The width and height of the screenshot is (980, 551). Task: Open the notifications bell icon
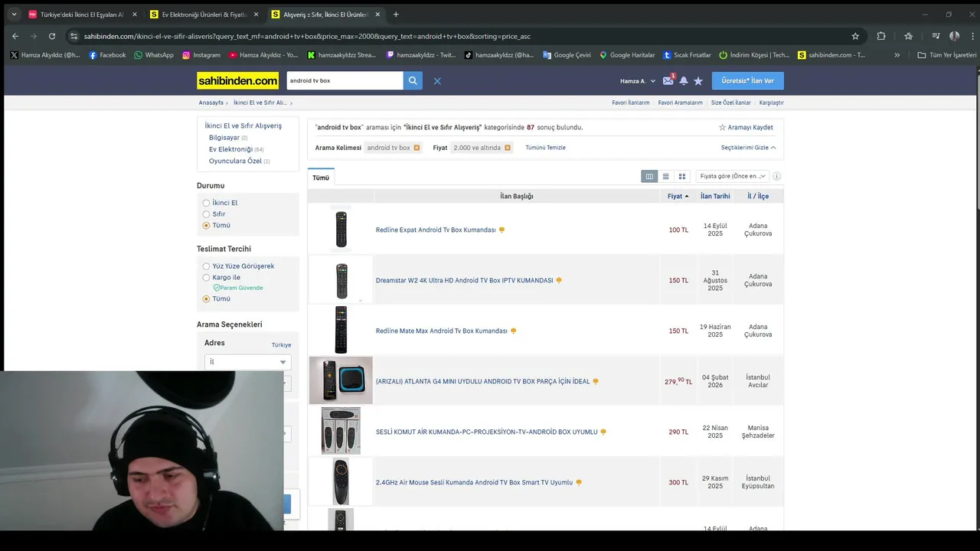coord(683,81)
